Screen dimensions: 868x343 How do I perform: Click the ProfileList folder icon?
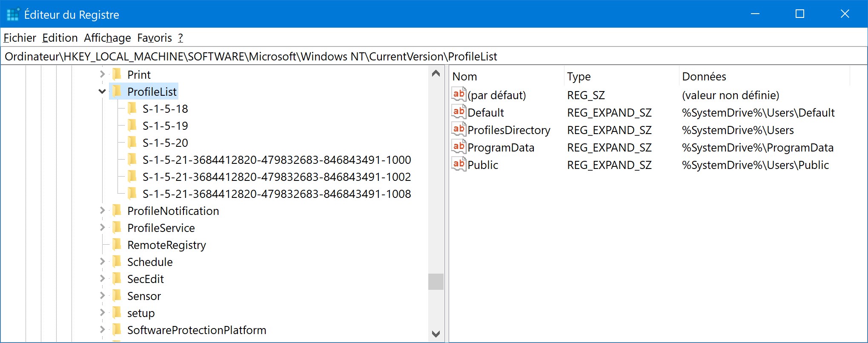coord(117,91)
